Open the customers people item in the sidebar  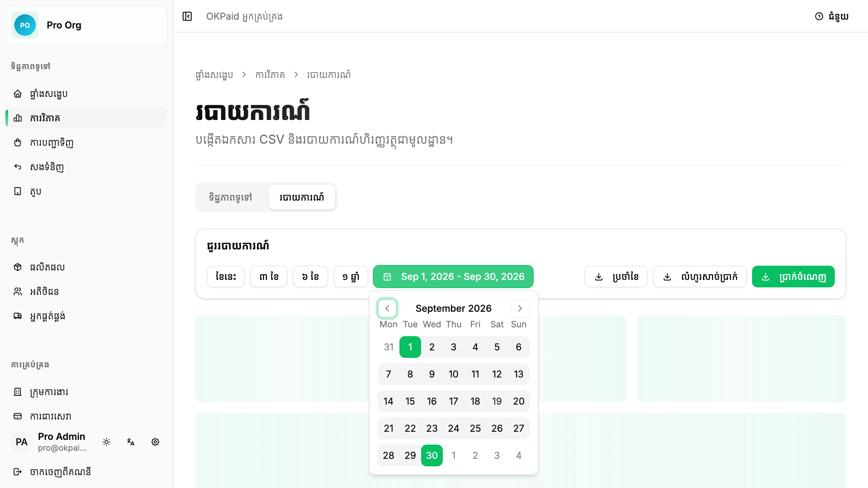[x=87, y=291]
